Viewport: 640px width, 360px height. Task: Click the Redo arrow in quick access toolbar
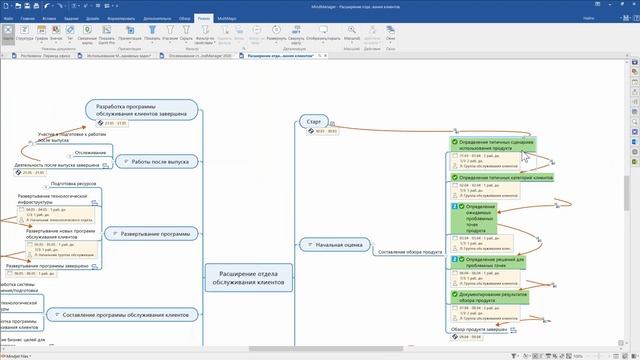(x=60, y=6)
